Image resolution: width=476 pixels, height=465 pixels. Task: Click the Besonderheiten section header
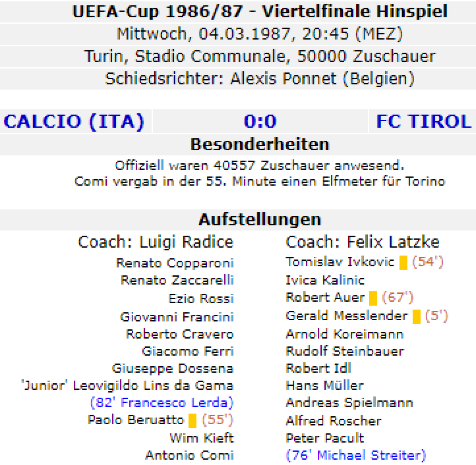[x=260, y=144]
